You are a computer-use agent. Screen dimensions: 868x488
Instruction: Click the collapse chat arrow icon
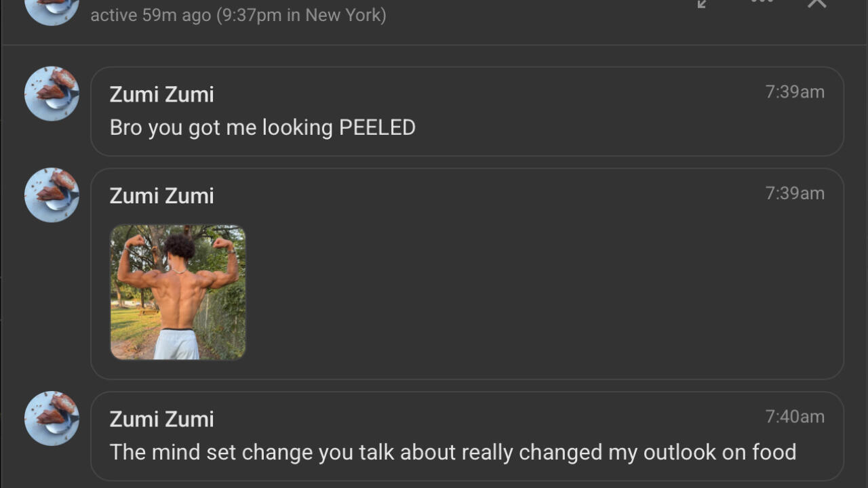pyautogui.click(x=703, y=3)
